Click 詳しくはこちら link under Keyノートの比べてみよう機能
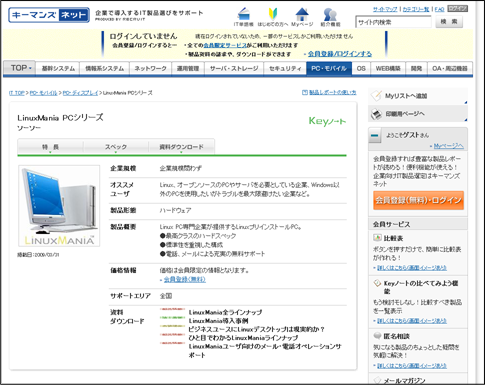Viewport: 485px width, 385px height. point(412,321)
